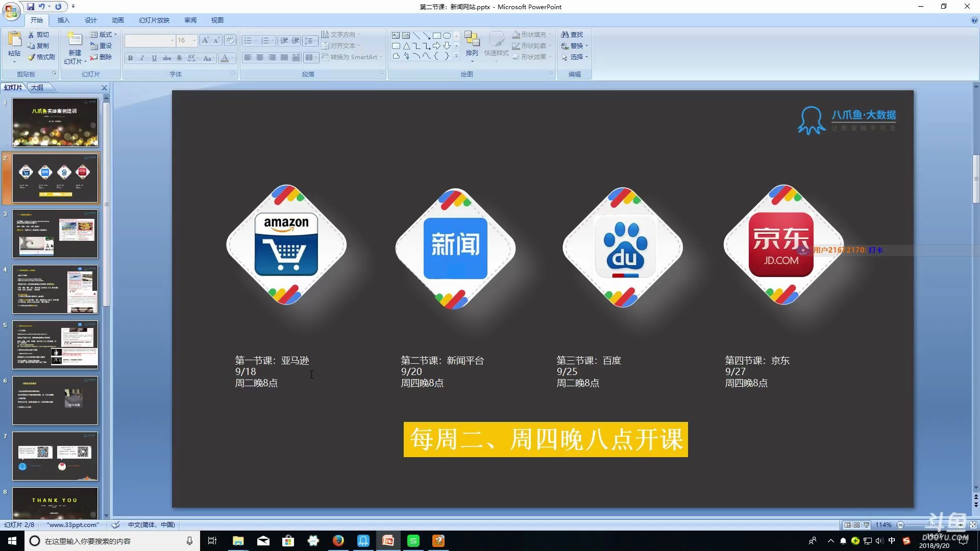Select the text box shape
Screen dimensions: 980x551
click(x=396, y=36)
